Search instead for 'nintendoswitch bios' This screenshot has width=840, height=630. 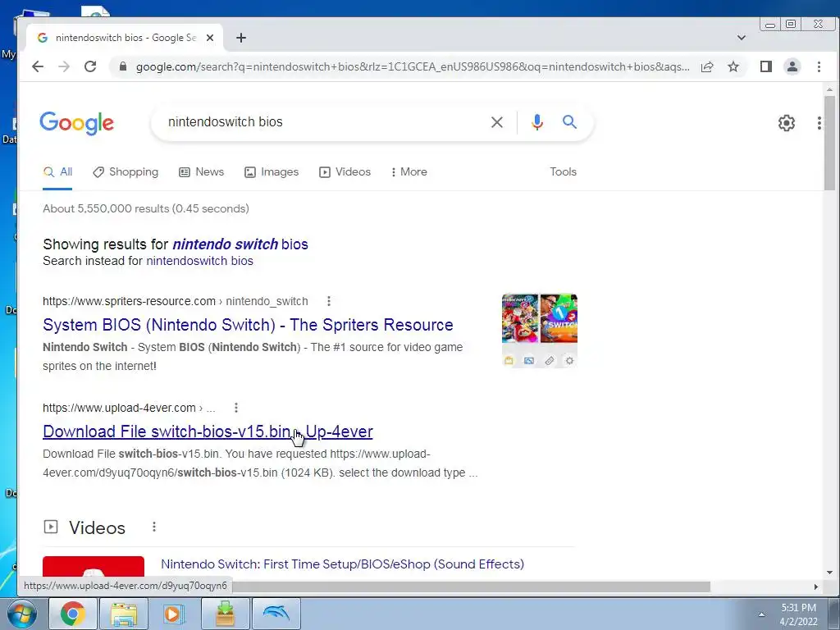[200, 261]
